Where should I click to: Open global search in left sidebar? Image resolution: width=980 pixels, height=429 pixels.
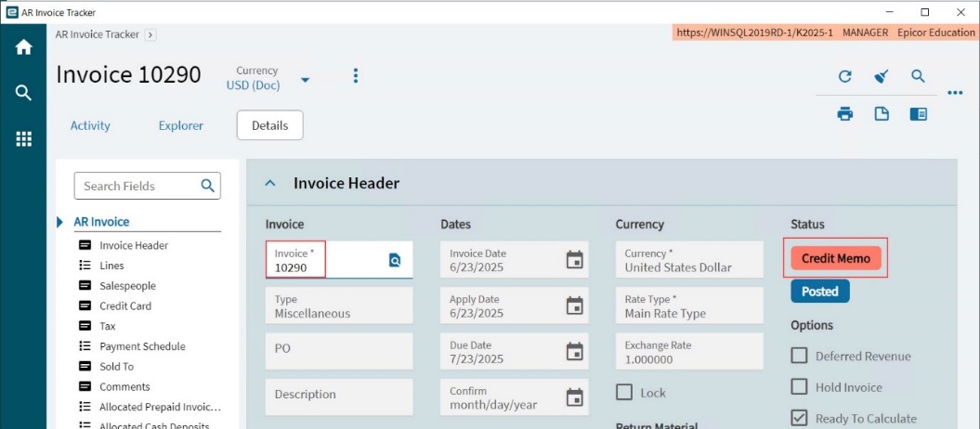click(23, 94)
